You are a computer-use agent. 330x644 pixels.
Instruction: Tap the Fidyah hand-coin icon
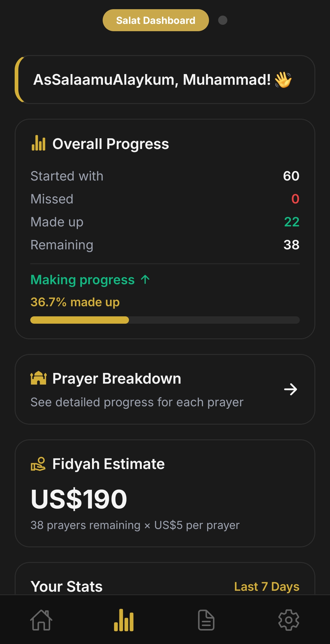coord(38,464)
